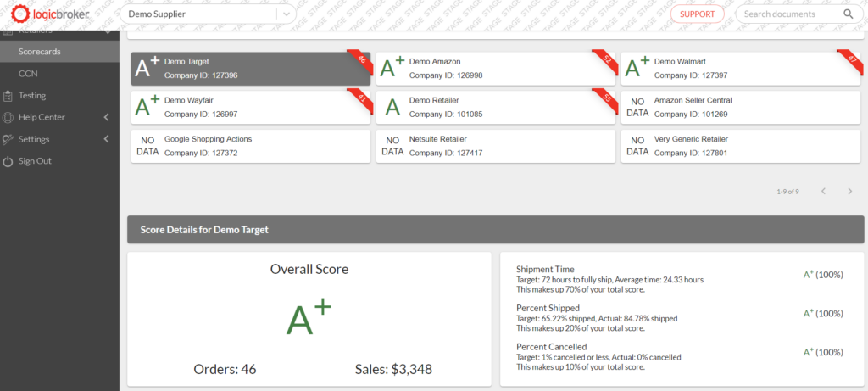Click Company ID: 101085 text

tap(446, 115)
